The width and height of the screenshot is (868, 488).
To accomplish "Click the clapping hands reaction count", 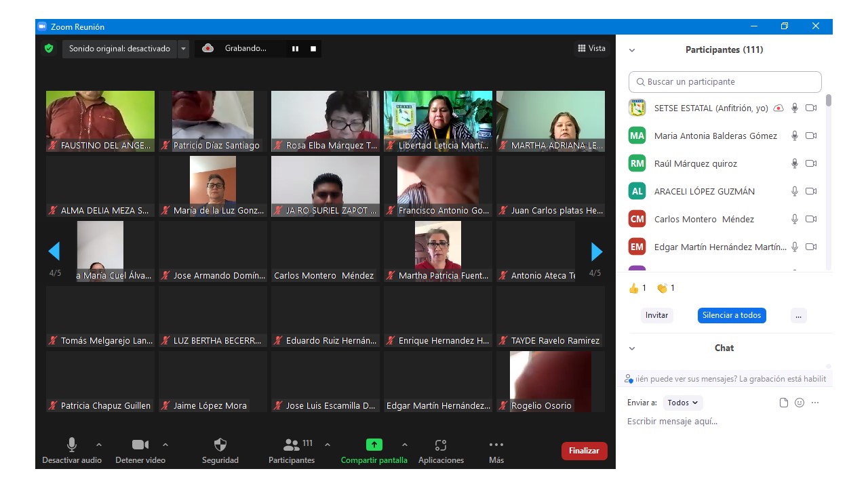I will tap(666, 288).
